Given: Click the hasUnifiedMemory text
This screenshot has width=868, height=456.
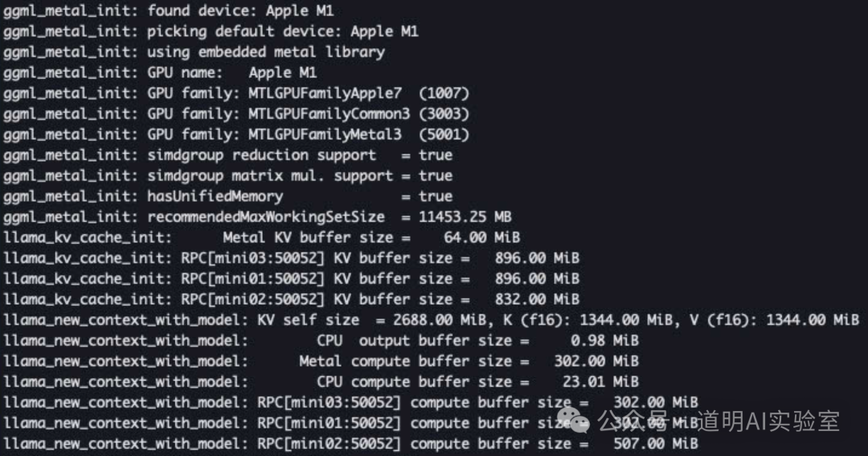Looking at the screenshot, I should click(x=215, y=196).
